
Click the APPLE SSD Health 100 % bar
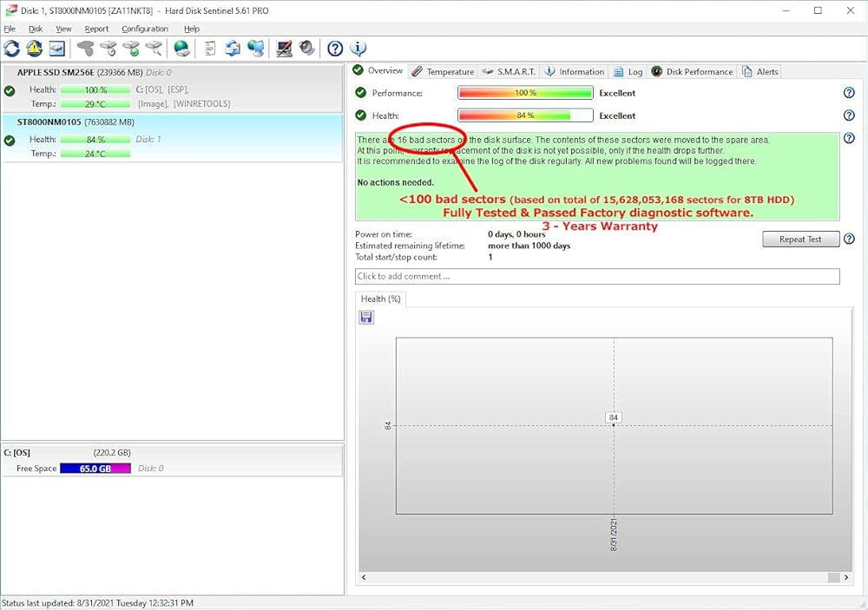95,89
